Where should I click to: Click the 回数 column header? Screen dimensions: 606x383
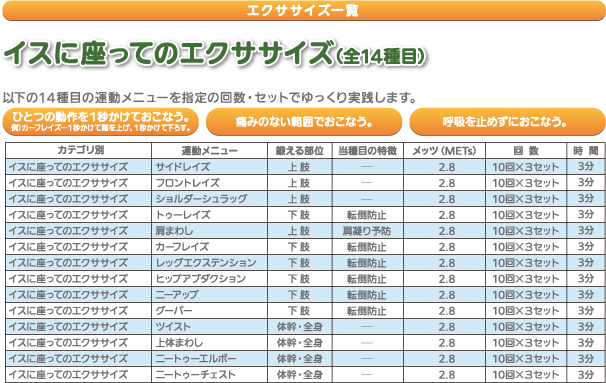pos(526,150)
